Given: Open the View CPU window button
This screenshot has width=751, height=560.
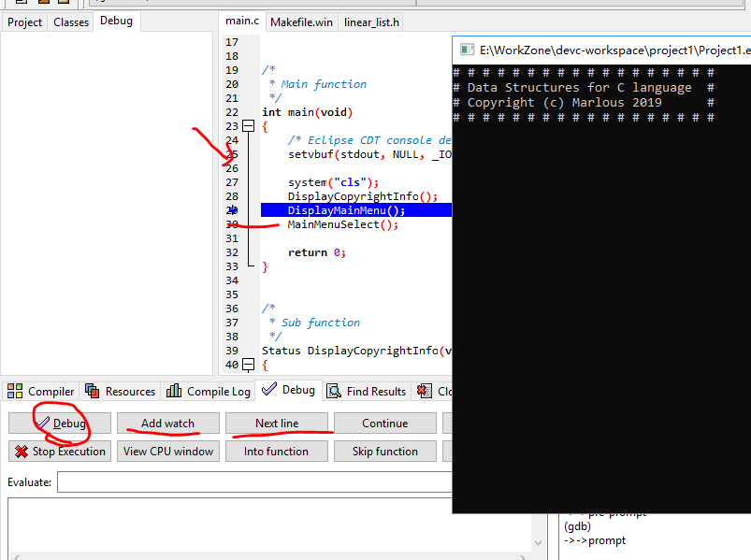Looking at the screenshot, I should pyautogui.click(x=168, y=452).
